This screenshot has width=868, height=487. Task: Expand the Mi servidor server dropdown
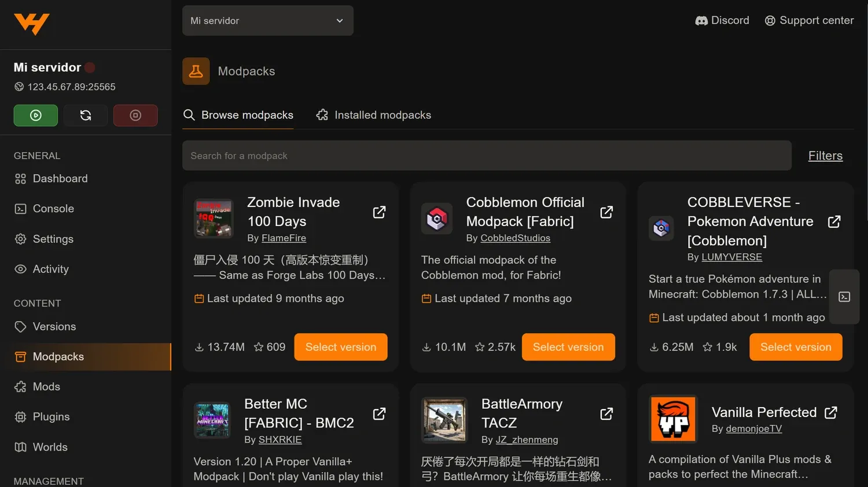[268, 21]
